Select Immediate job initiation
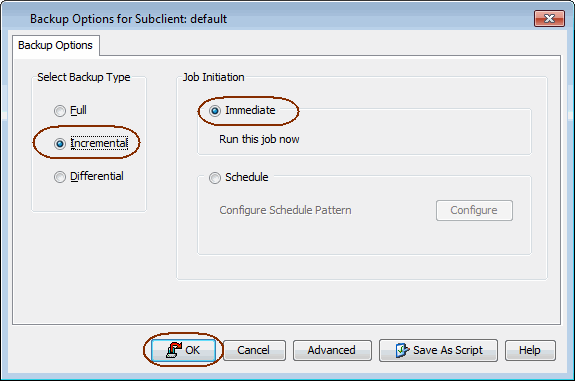Viewport: 575px width, 381px height. click(x=215, y=110)
